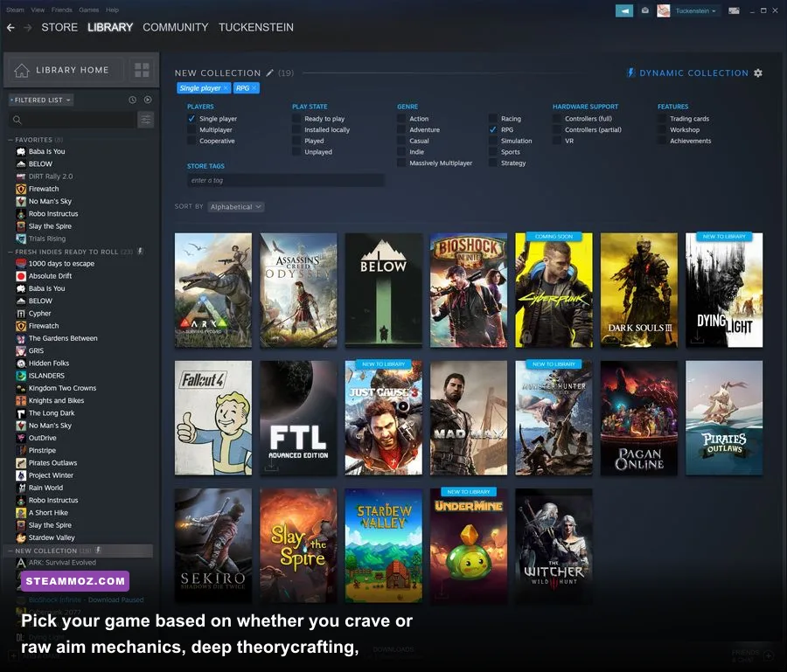
Task: Remove the RPG filter tag
Action: [254, 87]
